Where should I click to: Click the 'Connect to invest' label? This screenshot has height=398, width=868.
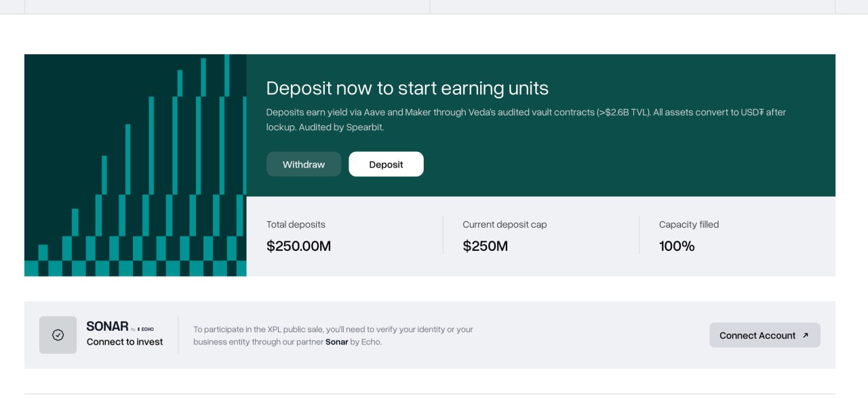point(125,342)
